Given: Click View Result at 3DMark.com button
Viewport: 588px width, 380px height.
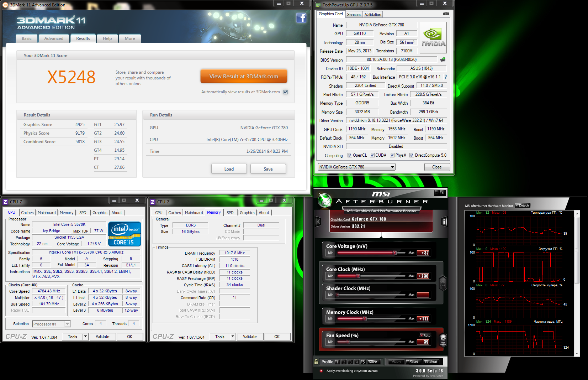Looking at the screenshot, I should tap(244, 76).
